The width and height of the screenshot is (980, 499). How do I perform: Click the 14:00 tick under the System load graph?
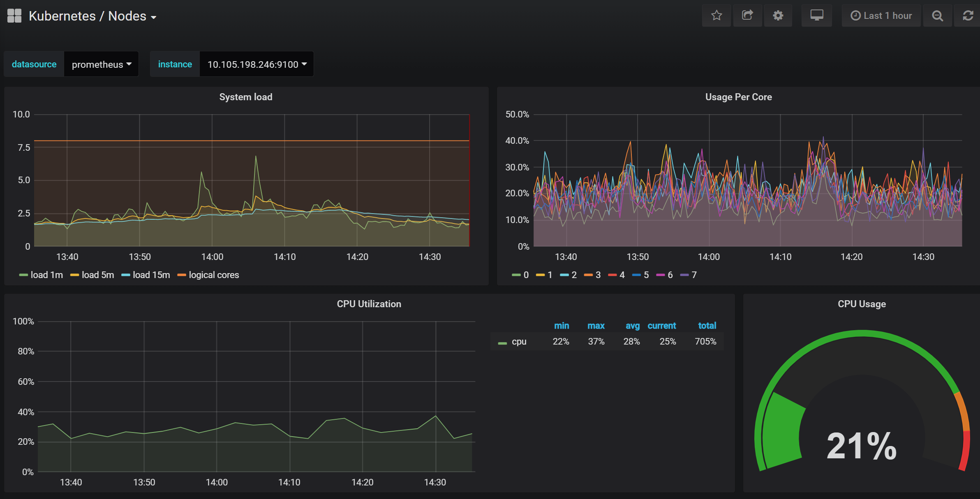(x=212, y=257)
